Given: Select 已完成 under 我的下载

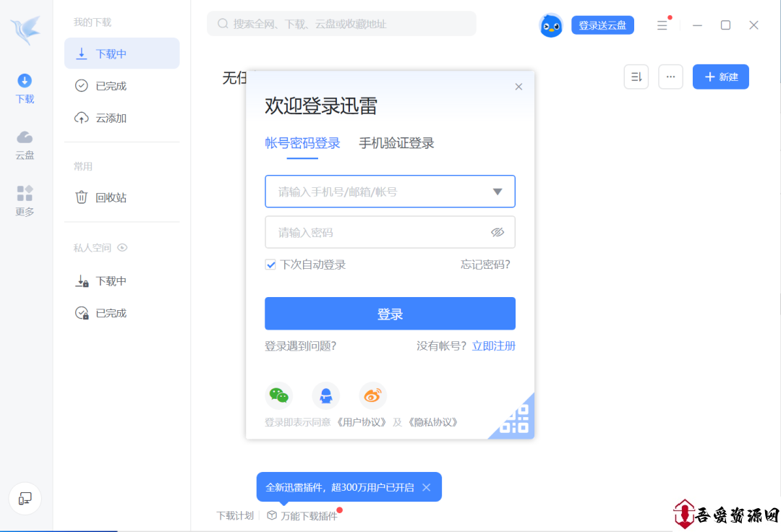Looking at the screenshot, I should tap(111, 86).
